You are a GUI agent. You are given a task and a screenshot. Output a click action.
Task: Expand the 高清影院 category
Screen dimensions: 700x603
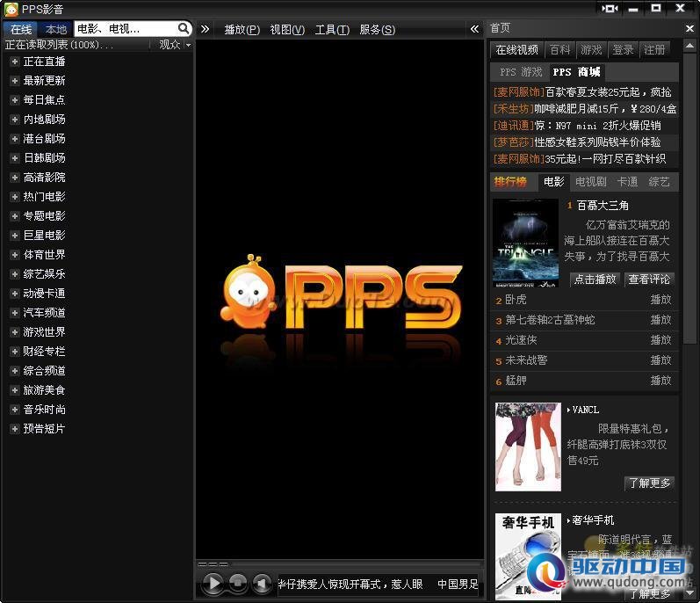point(15,178)
